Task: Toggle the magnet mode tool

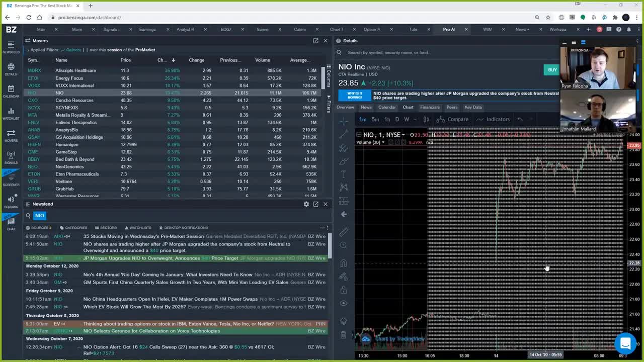Action: click(x=344, y=263)
